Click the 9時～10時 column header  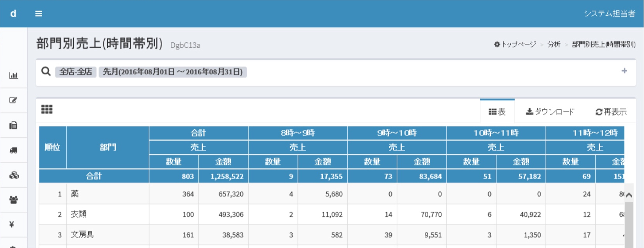coord(397,133)
